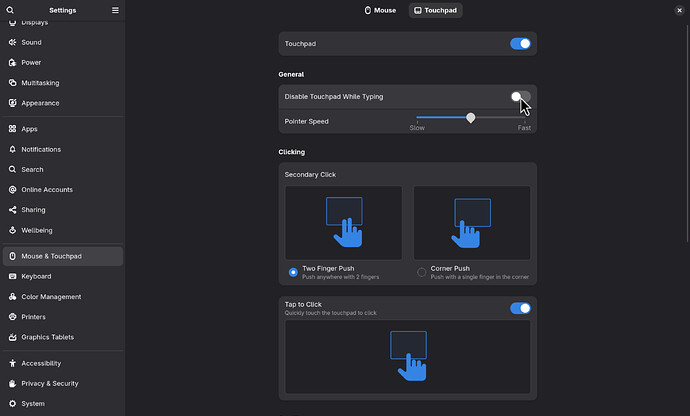Click the Keyboard icon in sidebar
Image resolution: width=690 pixels, height=416 pixels.
pyautogui.click(x=12, y=276)
